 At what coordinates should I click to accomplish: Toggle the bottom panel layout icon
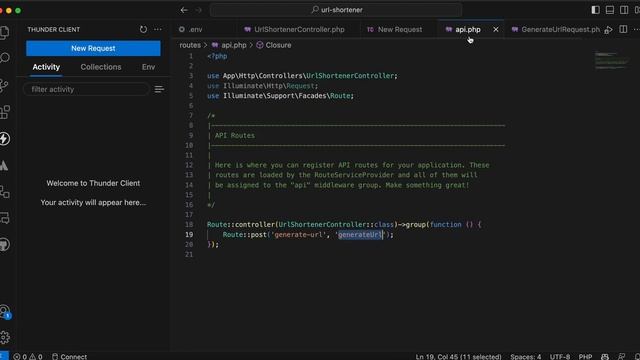tap(610, 10)
